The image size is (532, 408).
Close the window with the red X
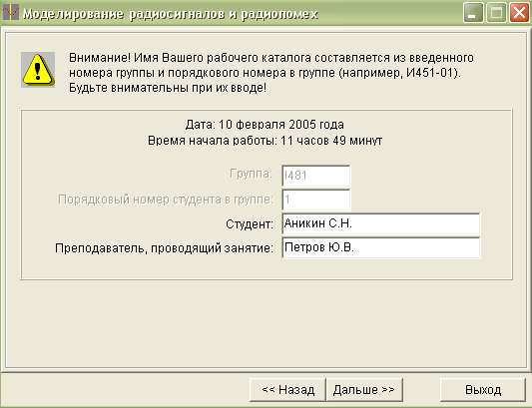(x=519, y=13)
